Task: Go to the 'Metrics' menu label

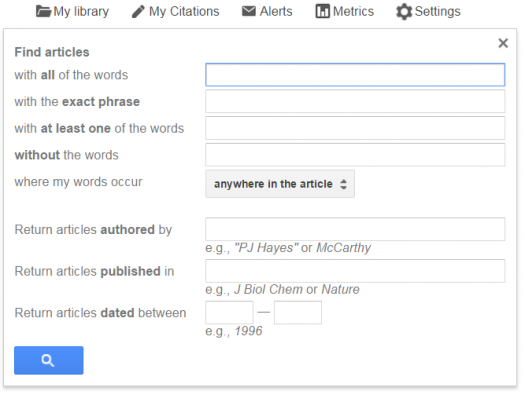Action: (x=353, y=11)
